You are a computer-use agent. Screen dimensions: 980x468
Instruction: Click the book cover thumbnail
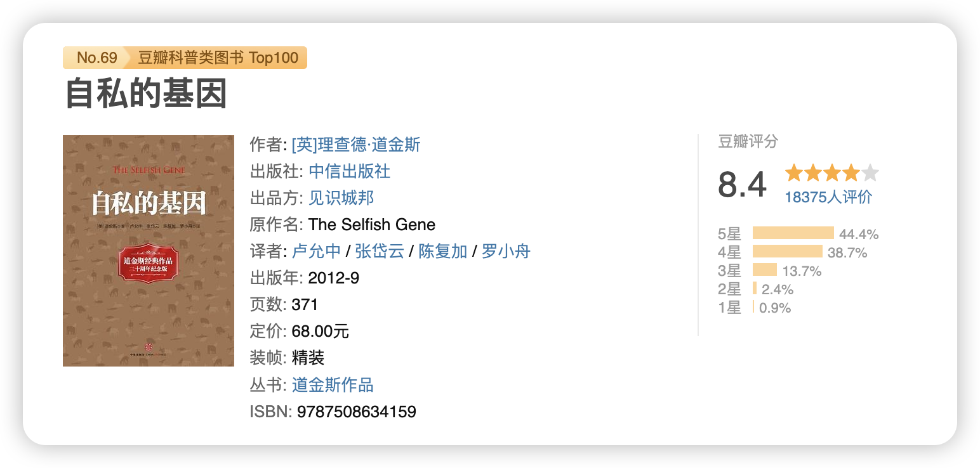pos(149,250)
